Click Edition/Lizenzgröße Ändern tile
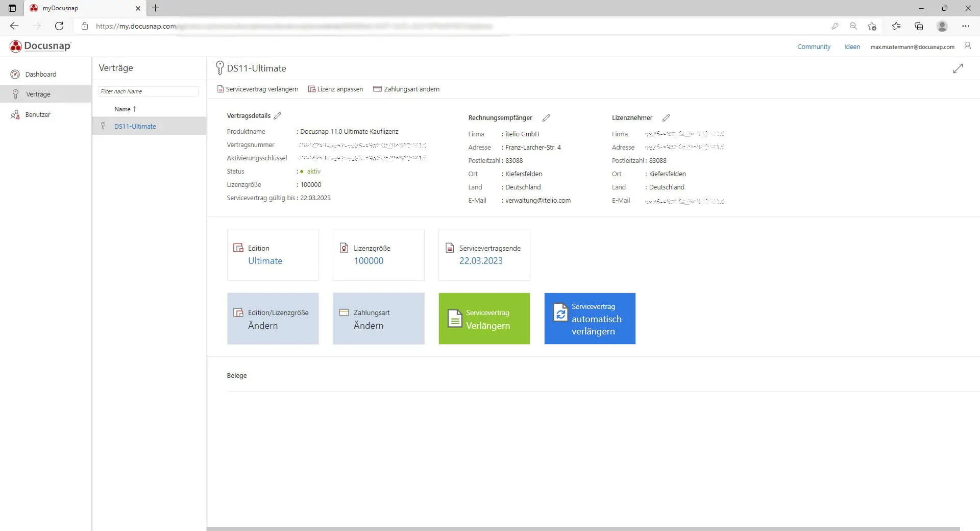The image size is (980, 531). 273,319
